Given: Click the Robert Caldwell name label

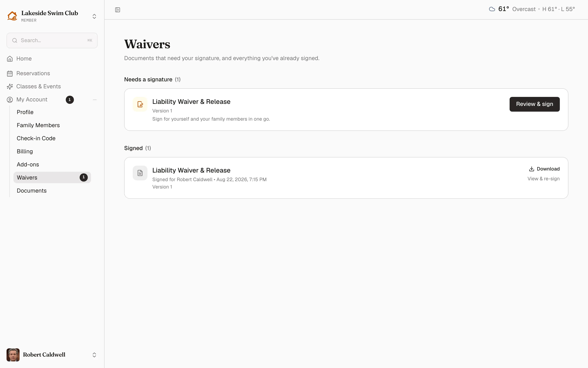Looking at the screenshot, I should (x=44, y=355).
